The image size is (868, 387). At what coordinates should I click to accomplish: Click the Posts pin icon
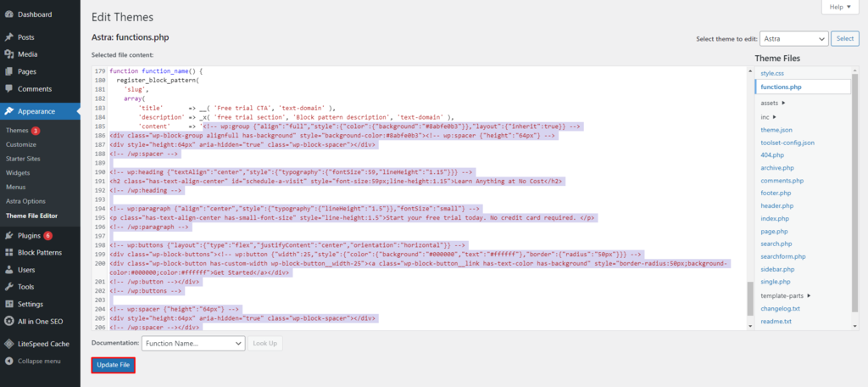click(8, 37)
